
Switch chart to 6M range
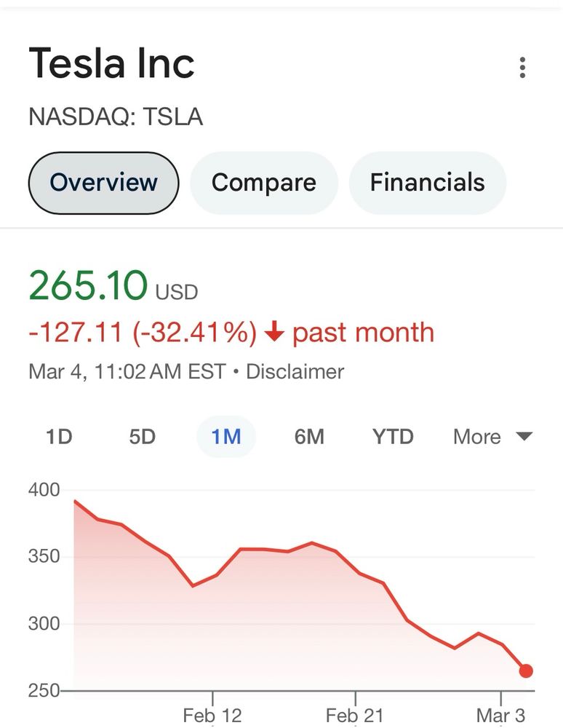click(309, 437)
